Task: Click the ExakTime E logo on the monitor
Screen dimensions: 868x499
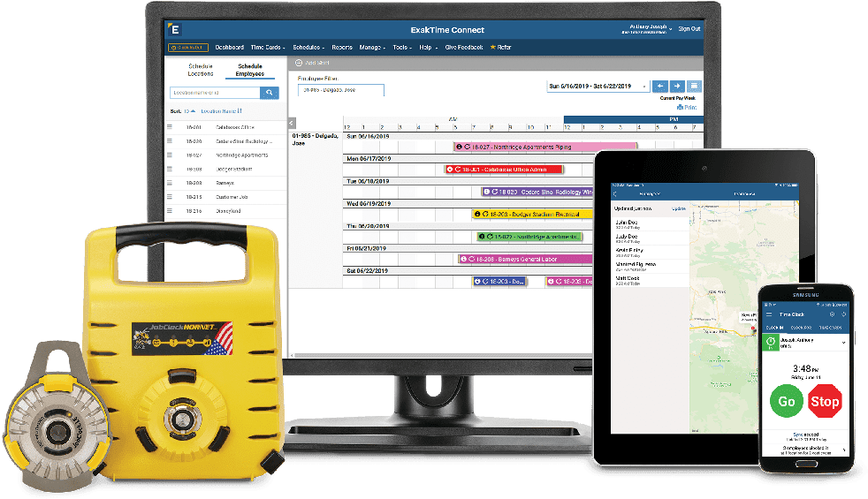Action: click(174, 30)
